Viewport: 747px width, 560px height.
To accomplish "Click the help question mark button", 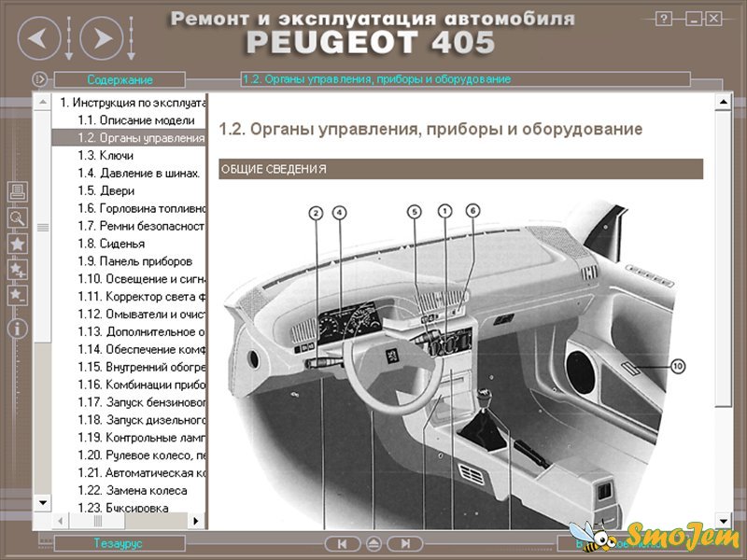I will [x=664, y=19].
